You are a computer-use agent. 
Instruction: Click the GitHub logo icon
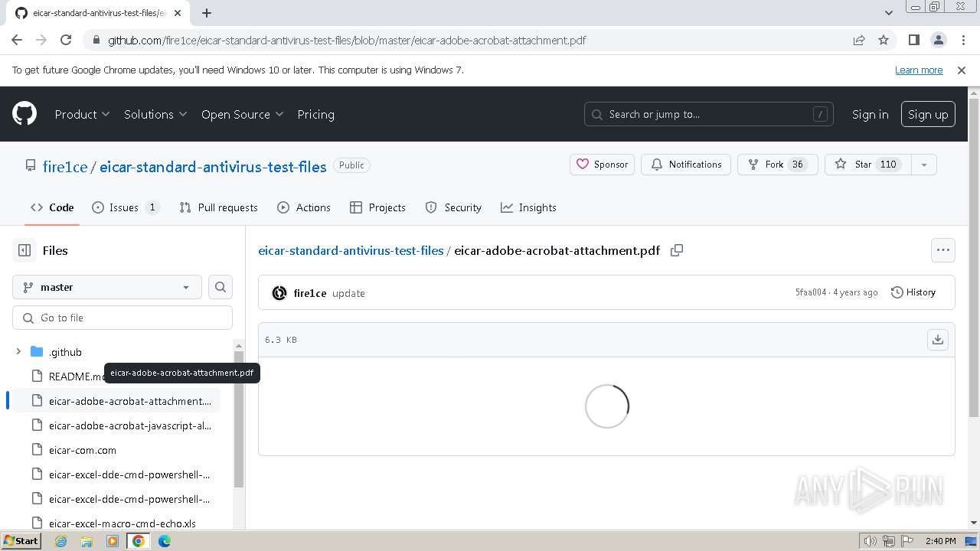point(24,114)
